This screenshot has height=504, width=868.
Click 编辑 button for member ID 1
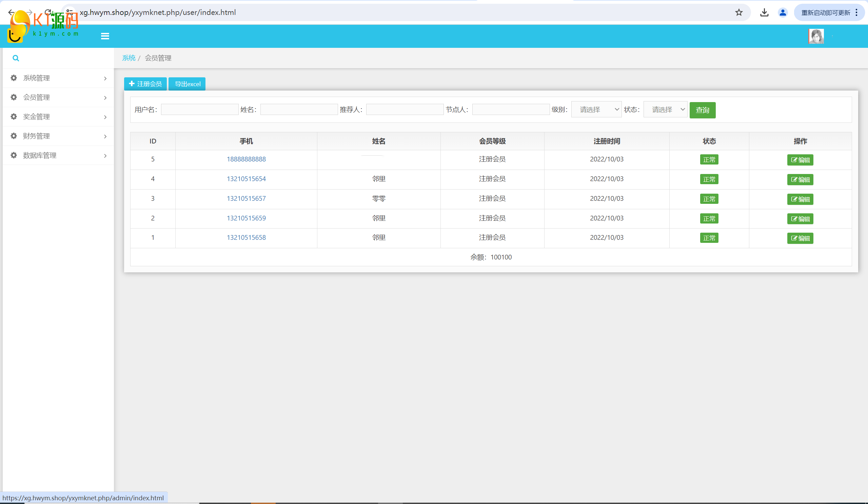pos(800,238)
